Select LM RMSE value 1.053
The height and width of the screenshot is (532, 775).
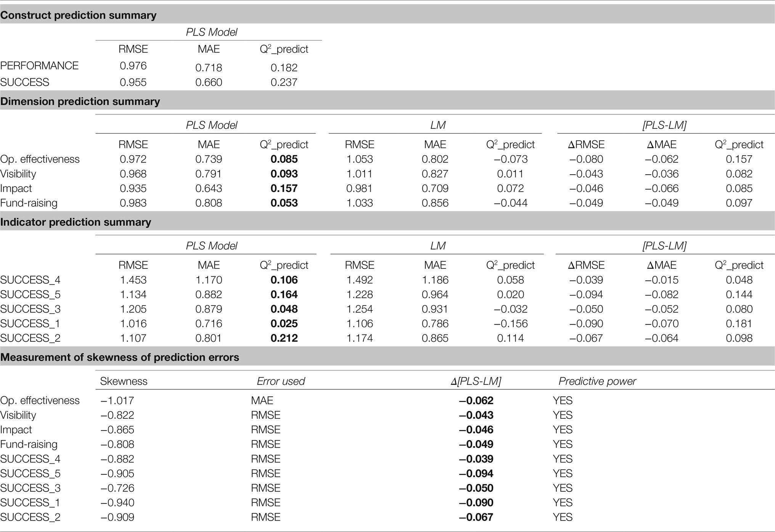[360, 159]
